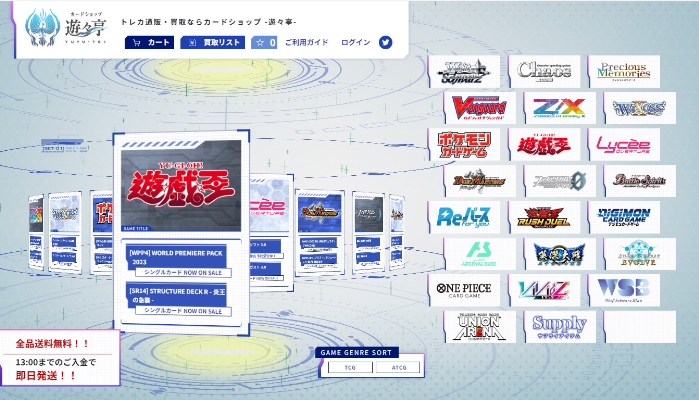This screenshot has height=400, width=699.
Task: Select the Duel Masters tile in the title grid
Action: [480, 181]
